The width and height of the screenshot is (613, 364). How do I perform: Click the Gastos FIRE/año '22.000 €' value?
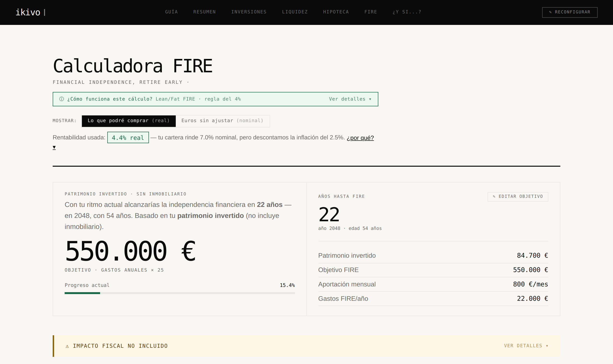click(x=532, y=299)
